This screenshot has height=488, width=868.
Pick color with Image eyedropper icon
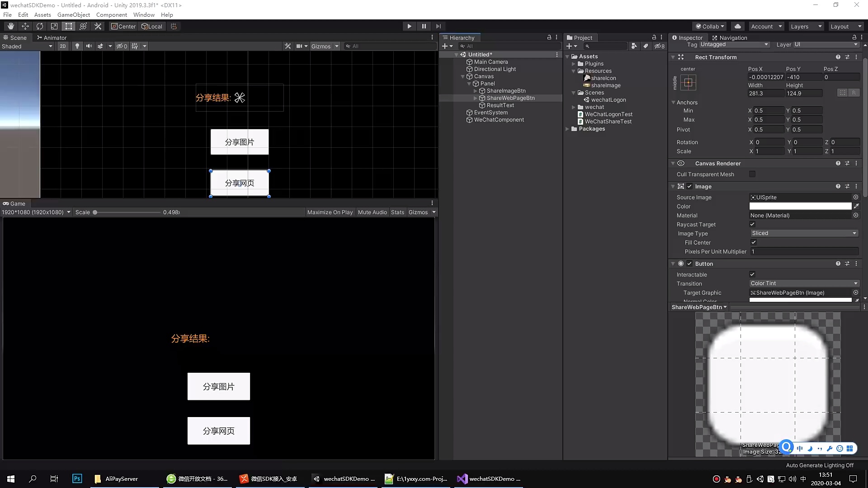(856, 206)
